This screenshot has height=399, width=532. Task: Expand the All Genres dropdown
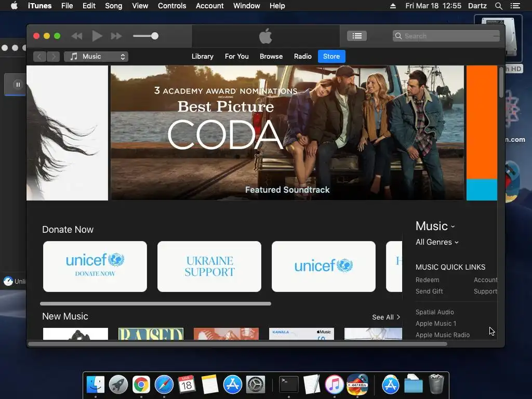(437, 242)
